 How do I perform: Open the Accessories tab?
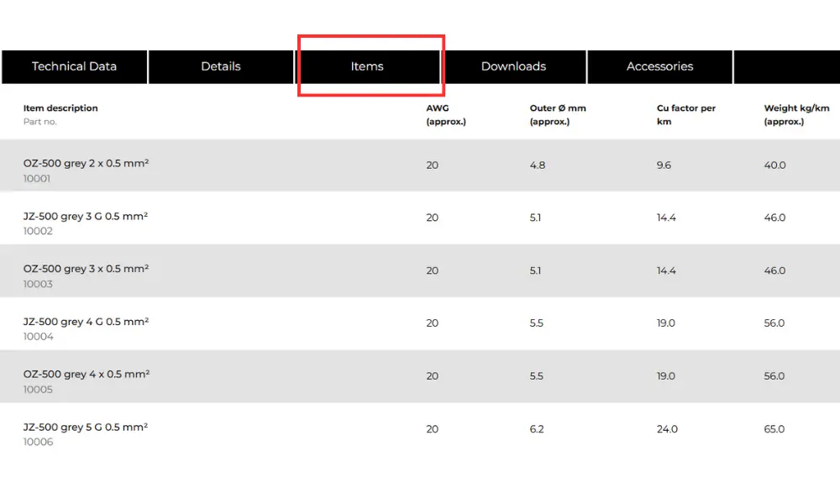659,66
